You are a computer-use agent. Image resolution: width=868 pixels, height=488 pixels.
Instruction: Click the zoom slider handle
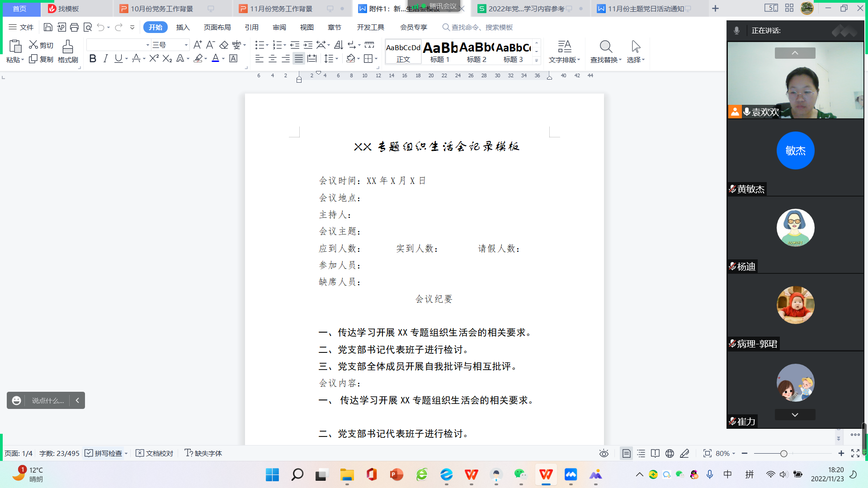pos(783,453)
